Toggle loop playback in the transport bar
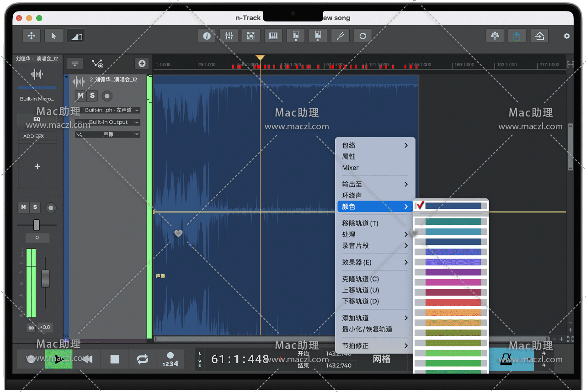The height and width of the screenshot is (392, 586). tap(142, 359)
